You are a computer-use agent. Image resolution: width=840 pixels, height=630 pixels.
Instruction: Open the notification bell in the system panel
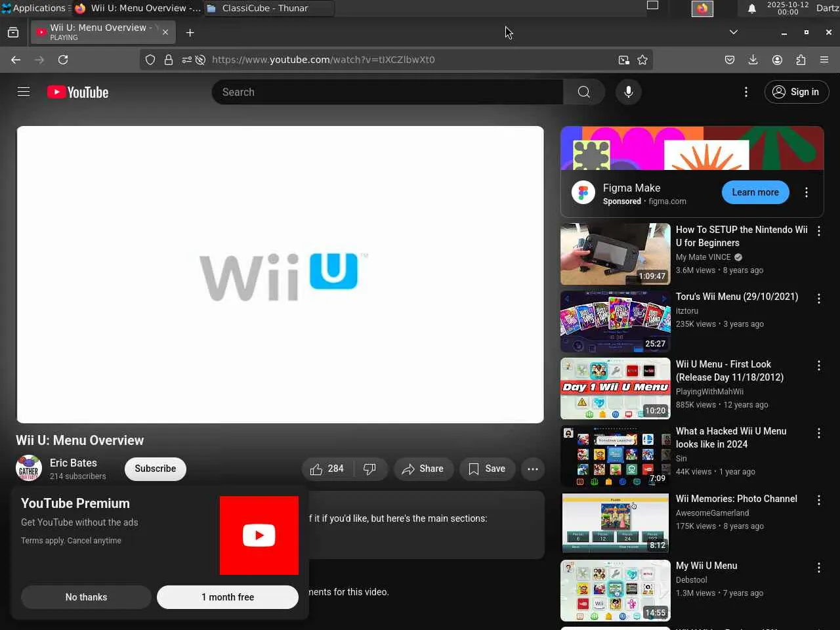(x=752, y=9)
